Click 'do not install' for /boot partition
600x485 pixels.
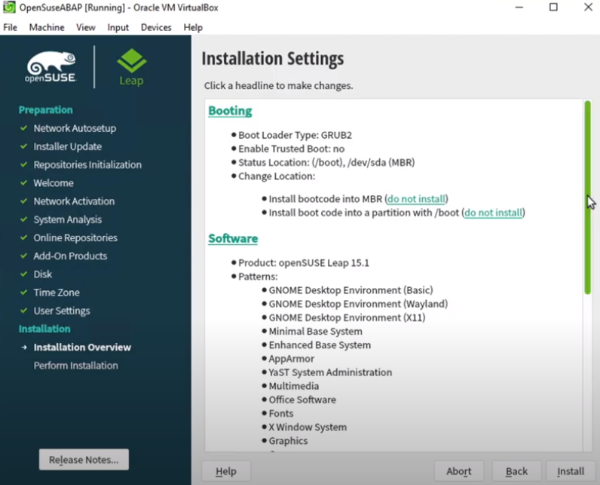(493, 213)
